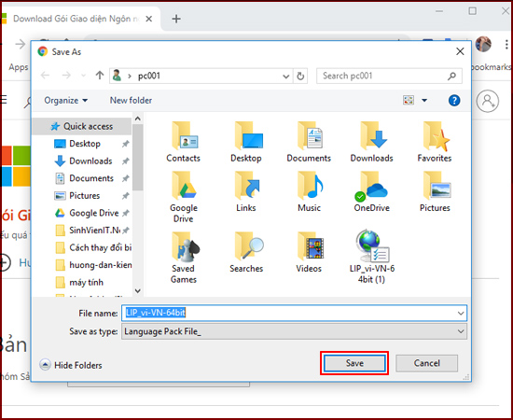513x420 pixels.
Task: Click navigation pane scroll up arrow
Action: [138, 119]
